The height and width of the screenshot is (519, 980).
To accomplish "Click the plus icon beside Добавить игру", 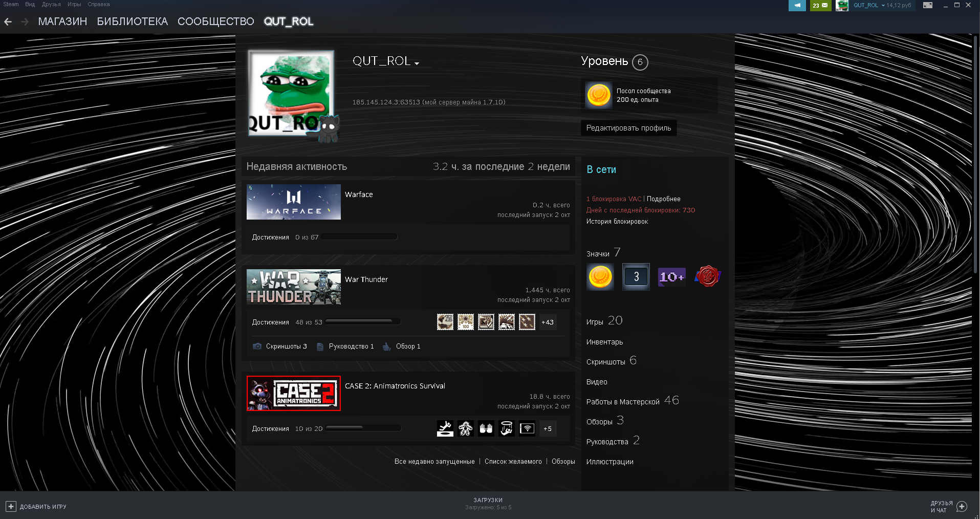I will (x=11, y=507).
